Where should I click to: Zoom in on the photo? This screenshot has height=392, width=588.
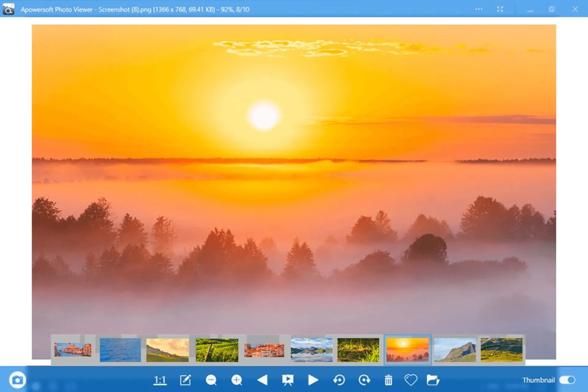[236, 380]
